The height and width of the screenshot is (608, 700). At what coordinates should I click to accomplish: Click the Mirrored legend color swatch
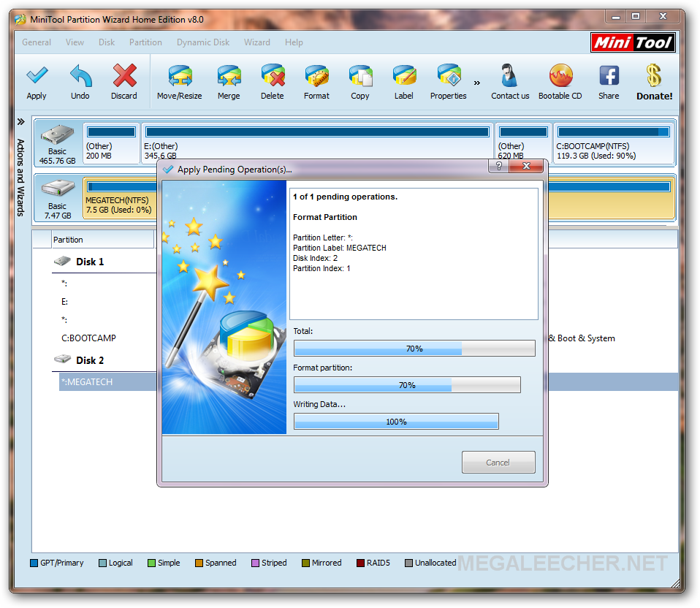tap(306, 563)
